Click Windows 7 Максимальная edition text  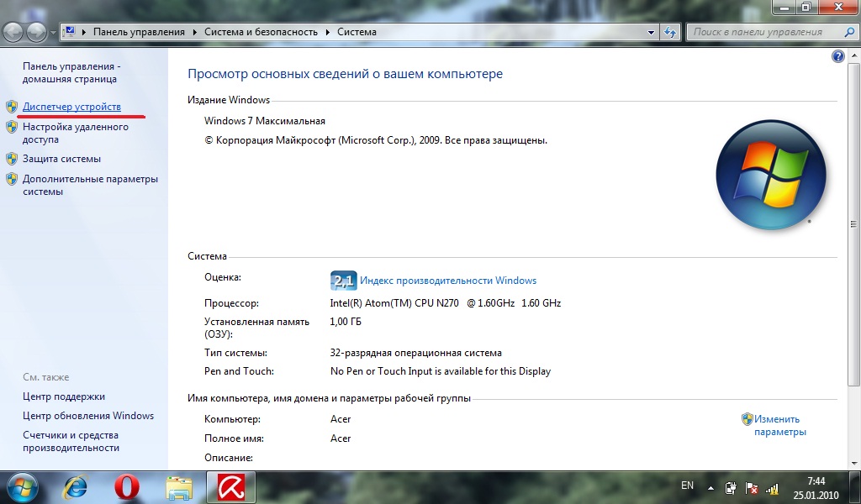(x=265, y=121)
